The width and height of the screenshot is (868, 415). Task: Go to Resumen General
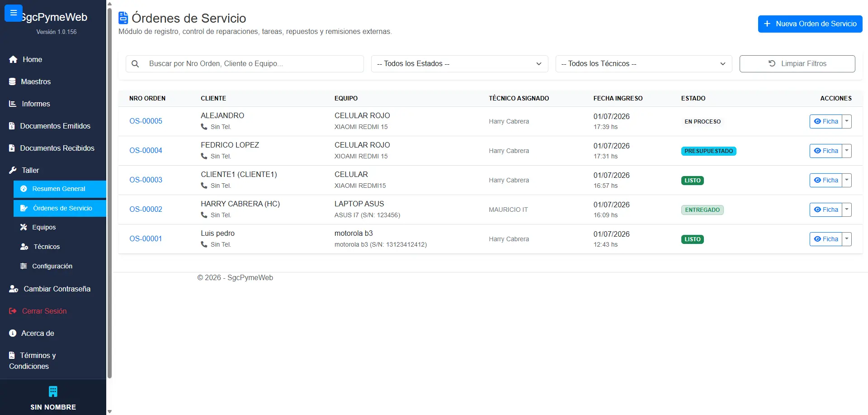click(60, 189)
